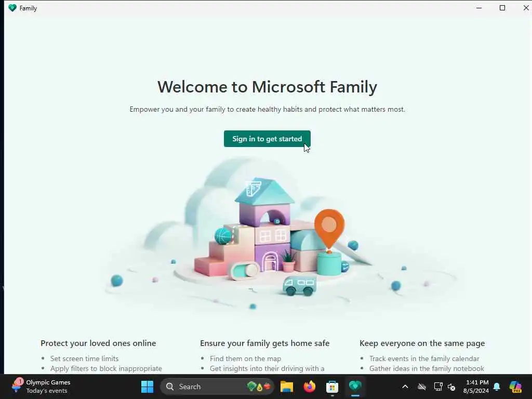Click Sign in to get started button
The image size is (532, 399).
pyautogui.click(x=267, y=139)
